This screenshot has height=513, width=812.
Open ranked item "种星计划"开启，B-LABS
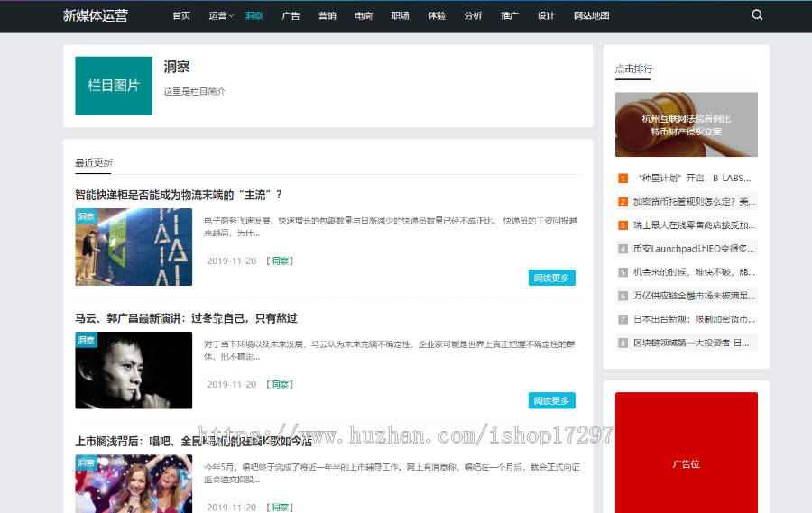pos(695,179)
